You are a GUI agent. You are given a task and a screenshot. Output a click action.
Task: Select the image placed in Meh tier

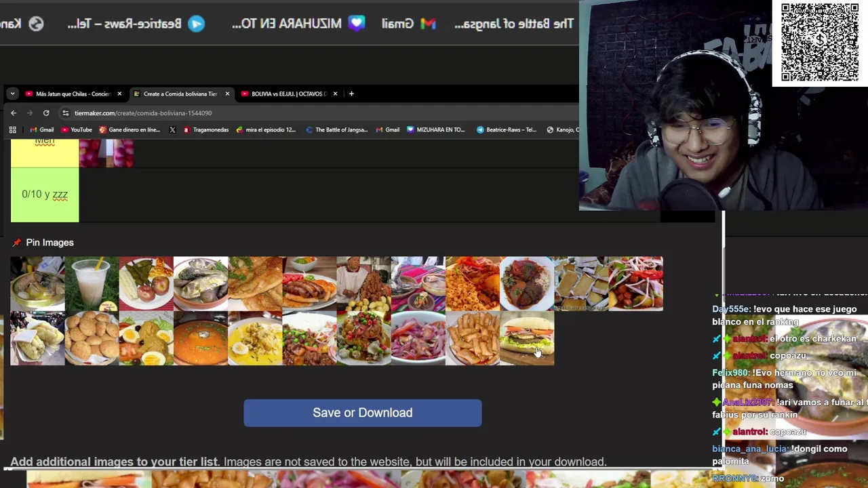[106, 152]
